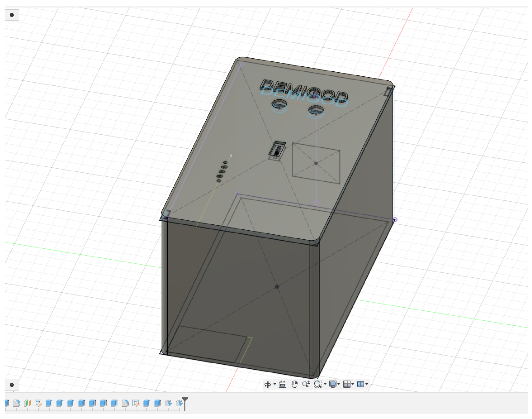Expand the Zoom Window dropdown arrow

point(325,384)
